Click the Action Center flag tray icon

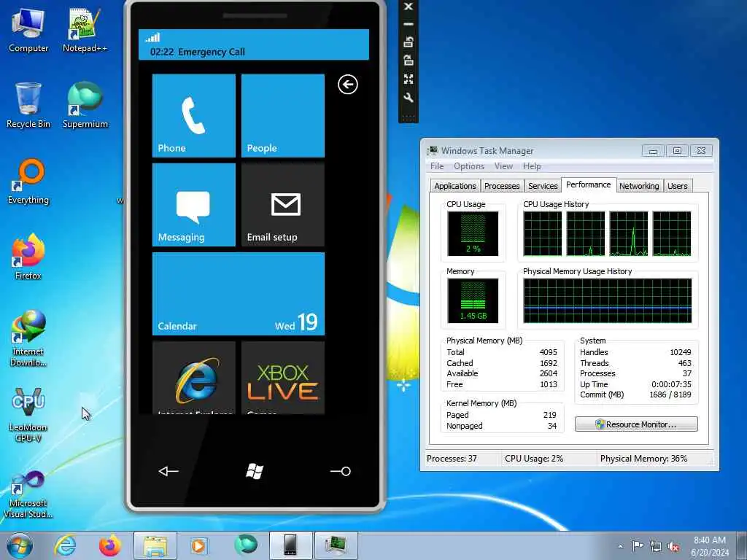coord(638,546)
